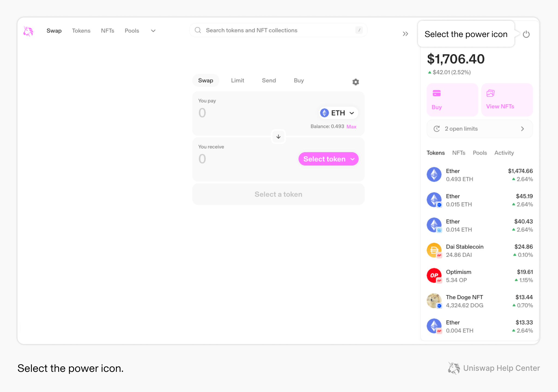Click the Max balance link
The height and width of the screenshot is (392, 558).
click(x=351, y=127)
